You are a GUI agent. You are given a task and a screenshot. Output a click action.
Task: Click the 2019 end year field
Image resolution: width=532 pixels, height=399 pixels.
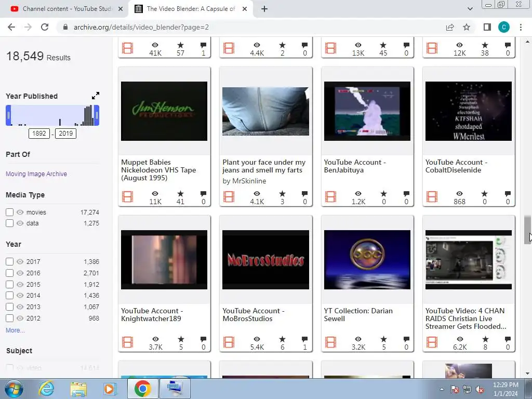(66, 134)
